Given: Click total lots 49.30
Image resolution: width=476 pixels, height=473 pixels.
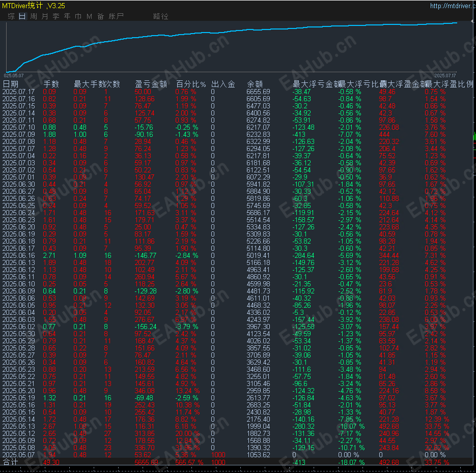Looking at the screenshot, I should point(51,462).
